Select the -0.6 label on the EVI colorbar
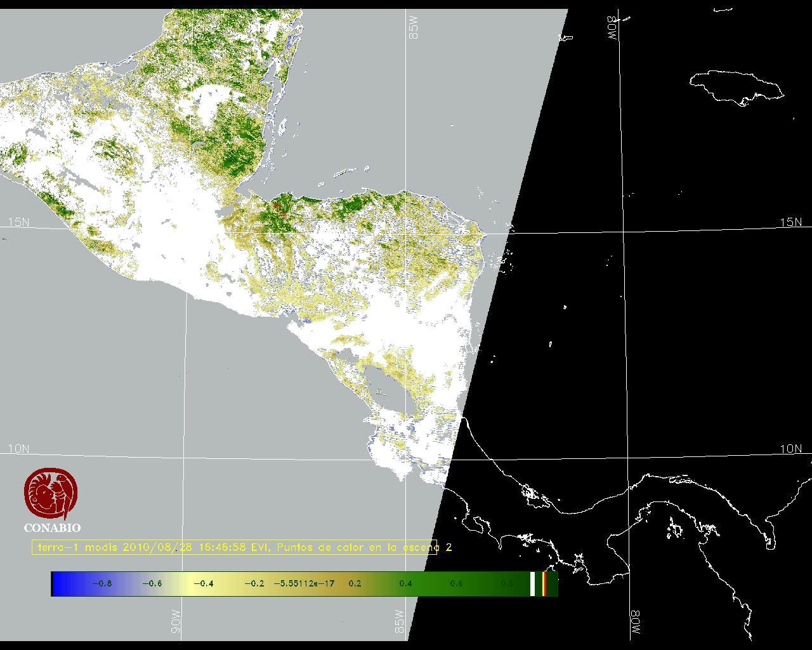This screenshot has width=812, height=650. pyautogui.click(x=152, y=583)
